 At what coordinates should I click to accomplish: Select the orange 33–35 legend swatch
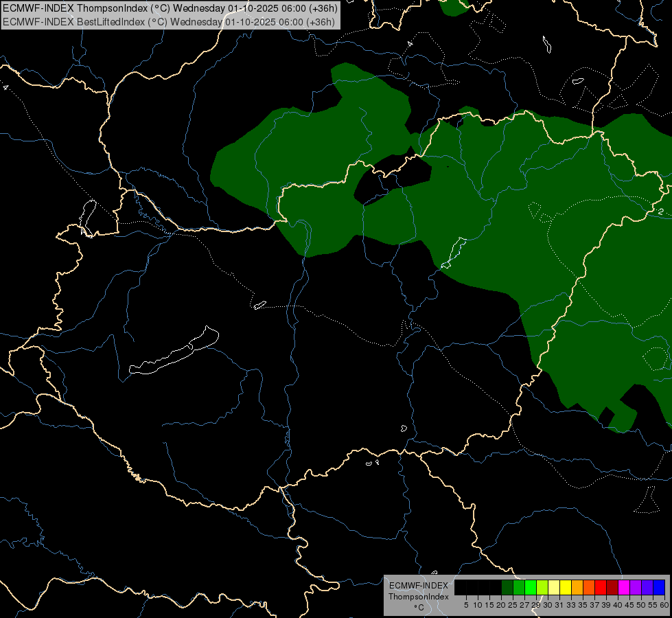[577, 587]
